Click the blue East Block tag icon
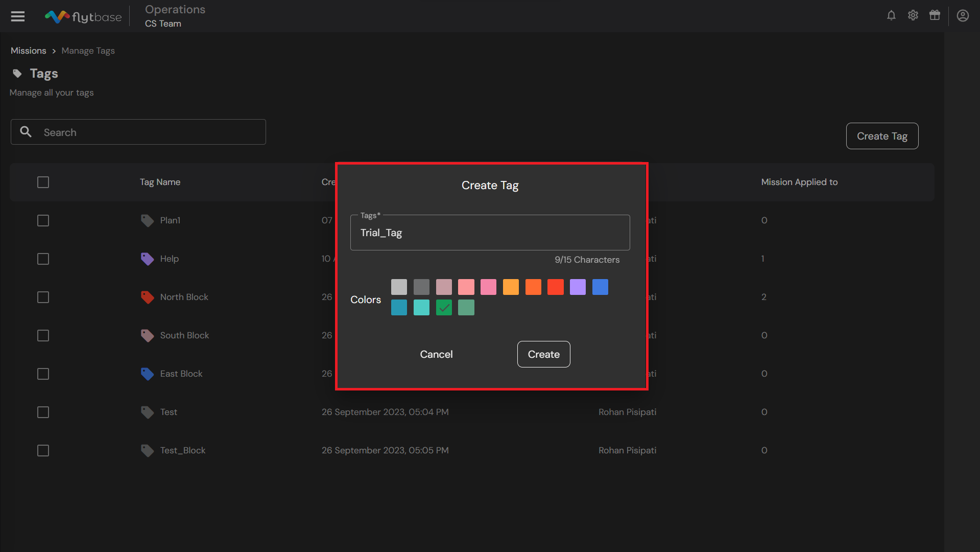 147,374
